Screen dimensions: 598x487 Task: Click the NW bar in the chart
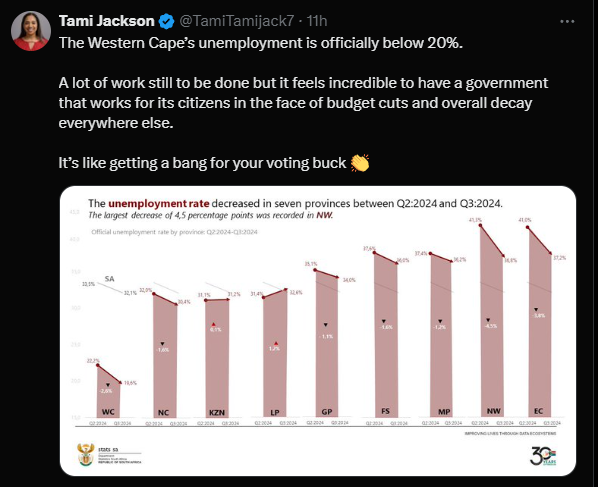[492, 321]
